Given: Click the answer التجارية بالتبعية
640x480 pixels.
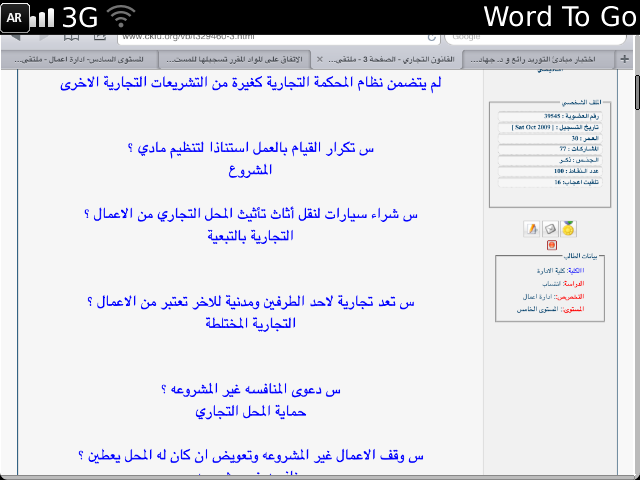Looking at the screenshot, I should pyautogui.click(x=250, y=236).
